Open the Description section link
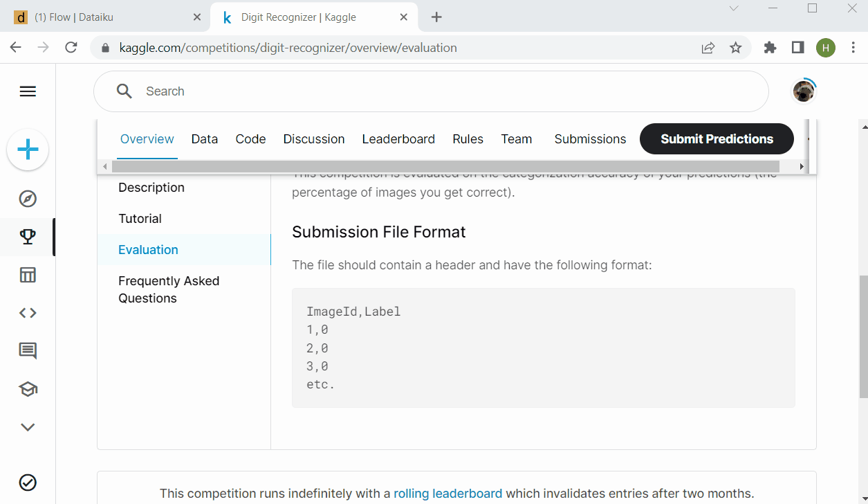This screenshot has height=504, width=868. click(x=151, y=188)
